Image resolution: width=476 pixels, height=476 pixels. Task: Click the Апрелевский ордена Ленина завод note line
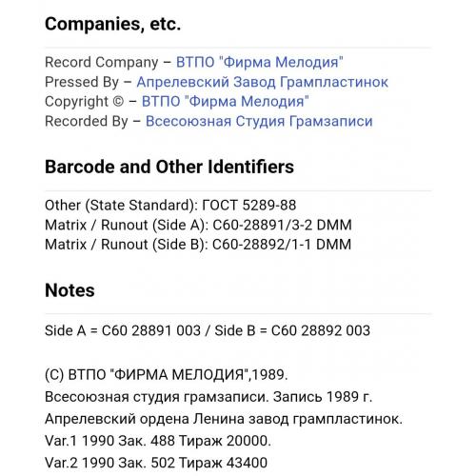[224, 419]
